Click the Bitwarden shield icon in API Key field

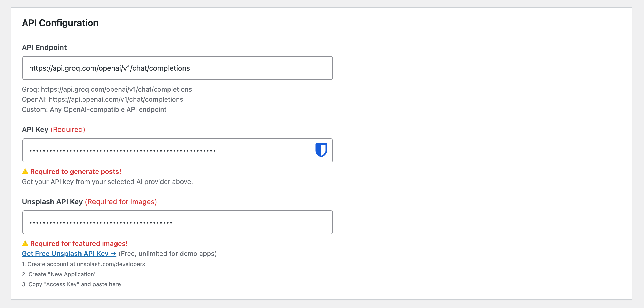click(x=321, y=150)
